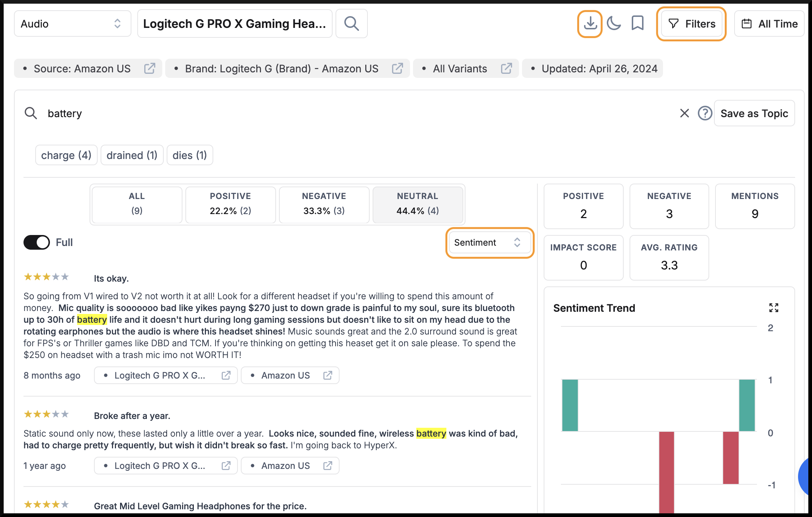Click the 'Broke after a year.' review title
This screenshot has height=517, width=812.
[132, 416]
